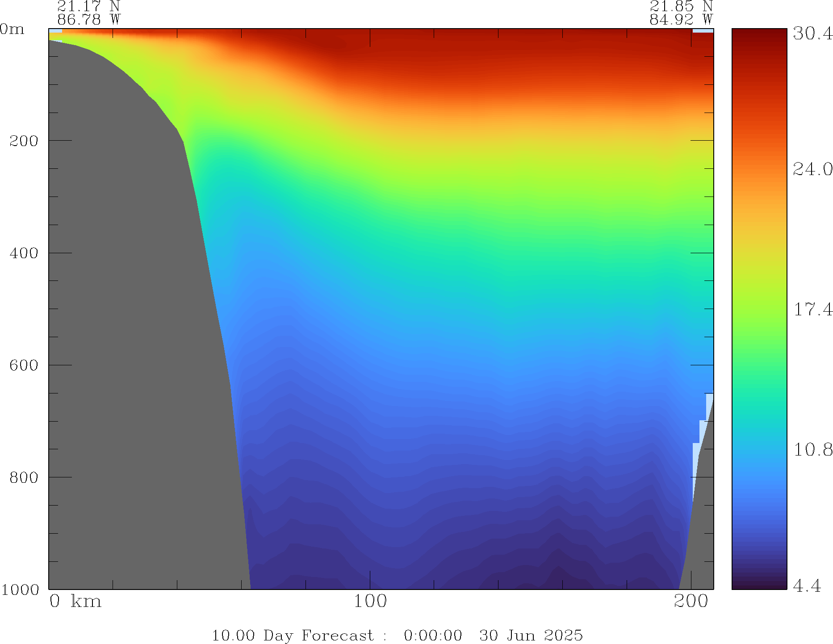This screenshot has width=833, height=644.
Task: Click the 30 Jun 2025 date text
Action: [x=531, y=635]
